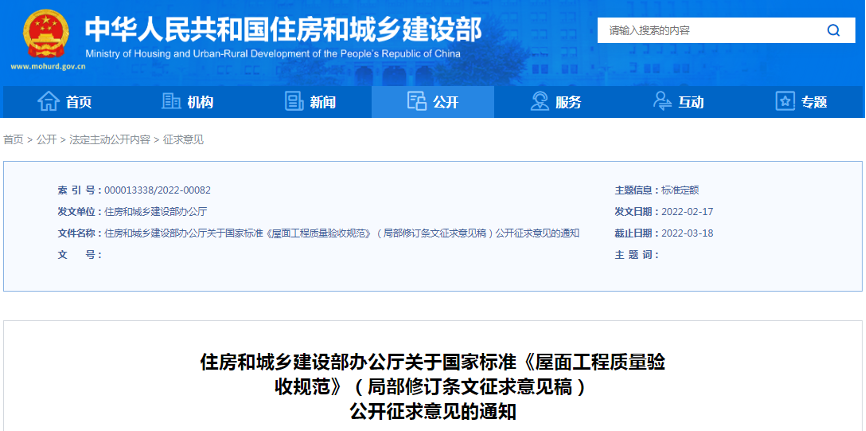
Task: Click the issue date 2022-02-17
Action: click(688, 212)
